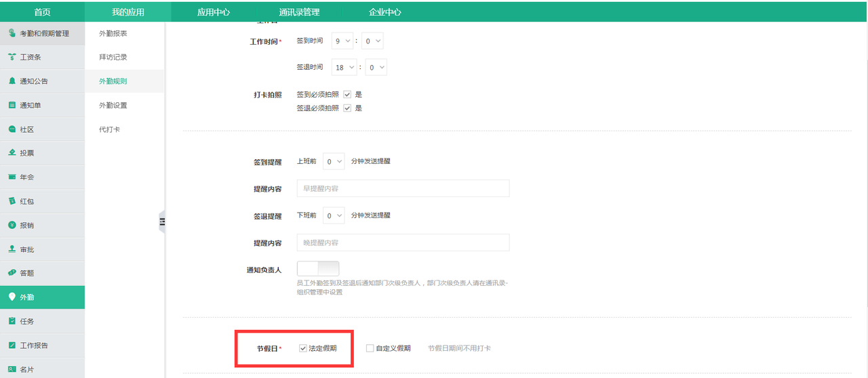The width and height of the screenshot is (868, 378).
Task: Switch the 通知负责人 toggle
Action: [318, 269]
